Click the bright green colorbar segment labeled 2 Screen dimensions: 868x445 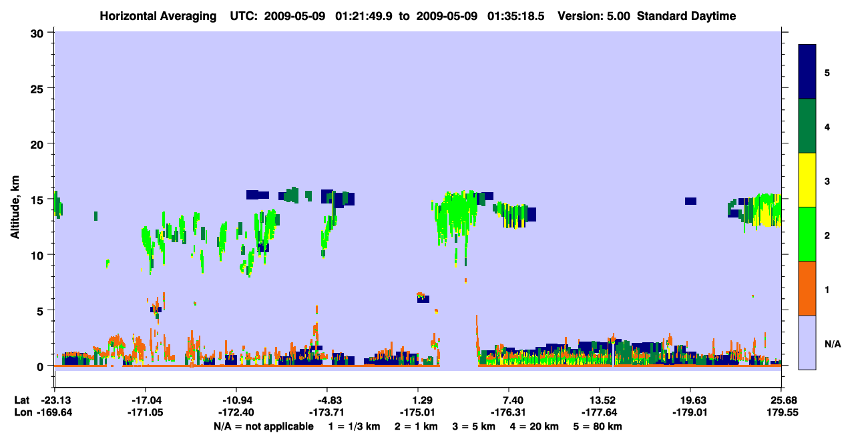click(x=807, y=234)
